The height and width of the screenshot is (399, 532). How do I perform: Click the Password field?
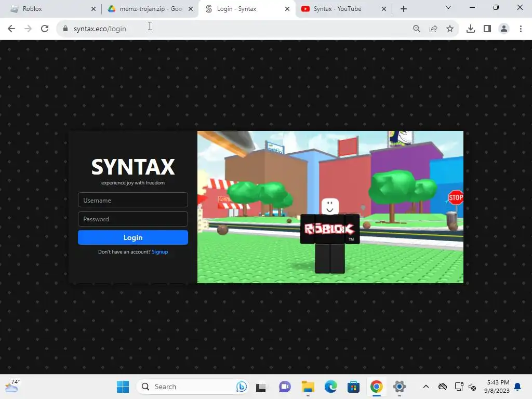[x=133, y=219]
